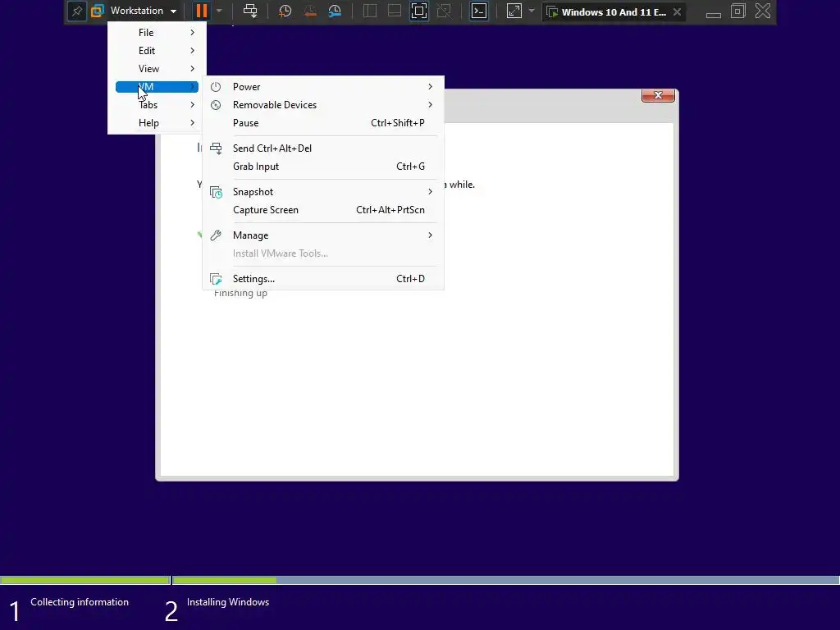Click the orange Pause VM toolbar button

pyautogui.click(x=202, y=11)
